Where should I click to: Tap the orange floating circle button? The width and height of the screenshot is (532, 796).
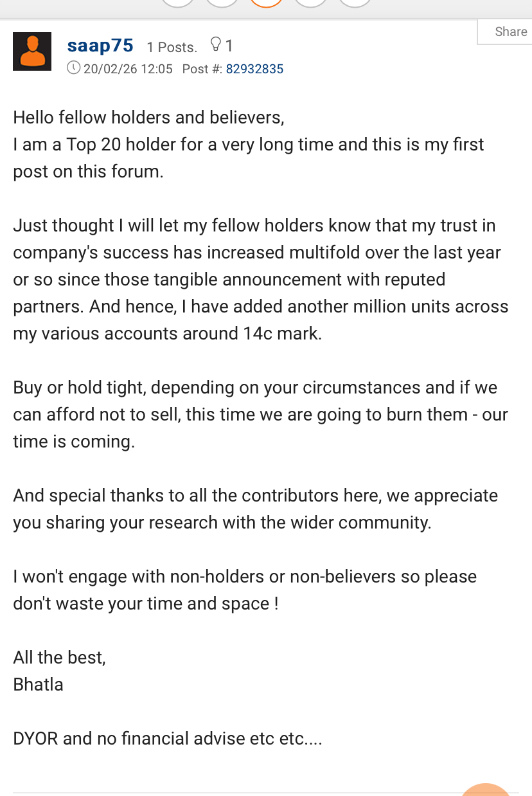tap(486, 790)
